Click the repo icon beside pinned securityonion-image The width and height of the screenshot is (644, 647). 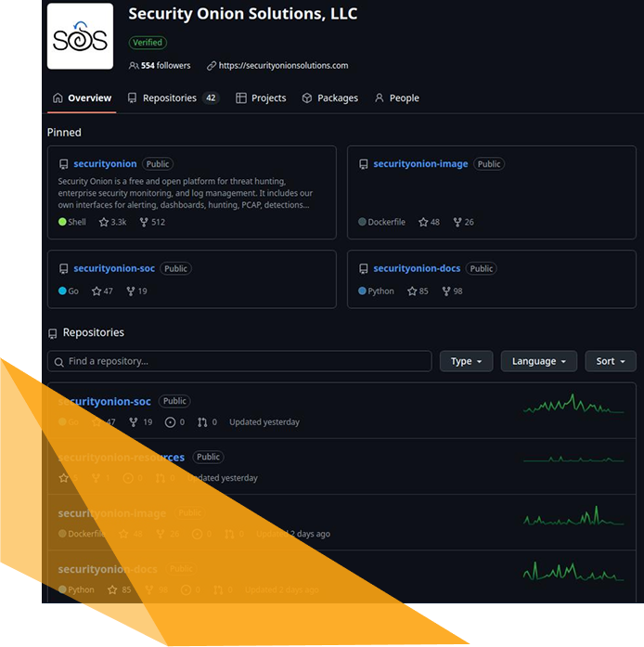[363, 164]
